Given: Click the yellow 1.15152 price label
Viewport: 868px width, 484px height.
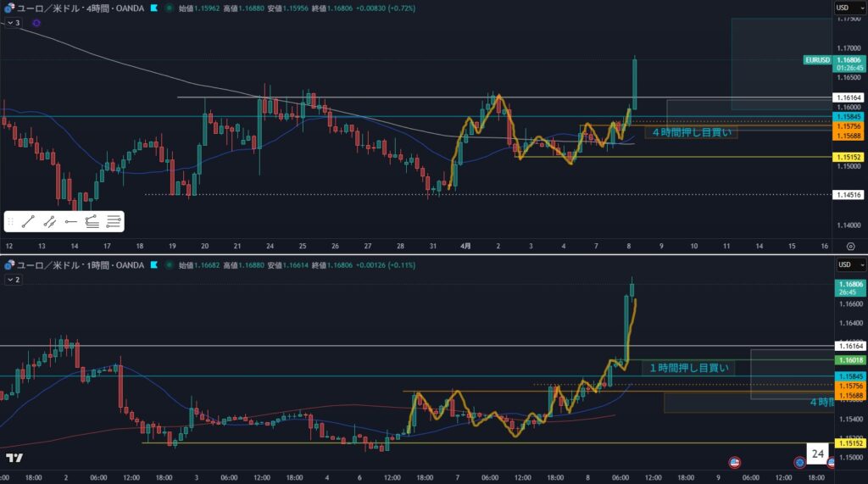Looking at the screenshot, I should point(848,157).
